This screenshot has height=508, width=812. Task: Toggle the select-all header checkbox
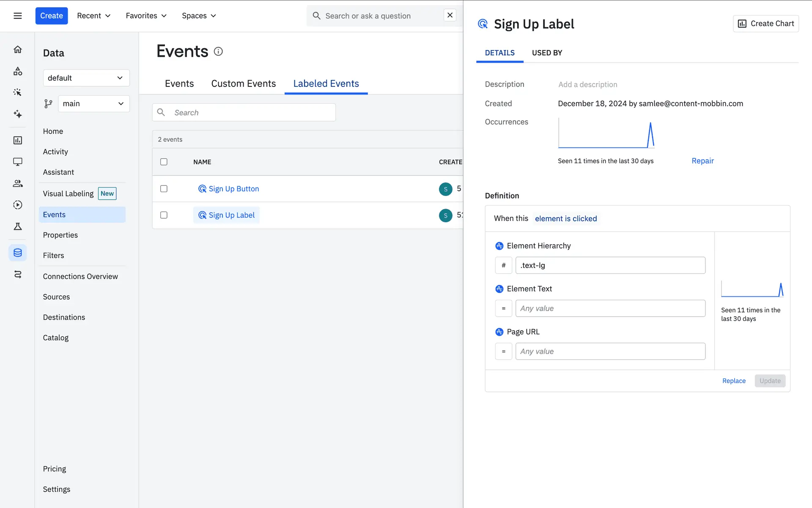(164, 162)
